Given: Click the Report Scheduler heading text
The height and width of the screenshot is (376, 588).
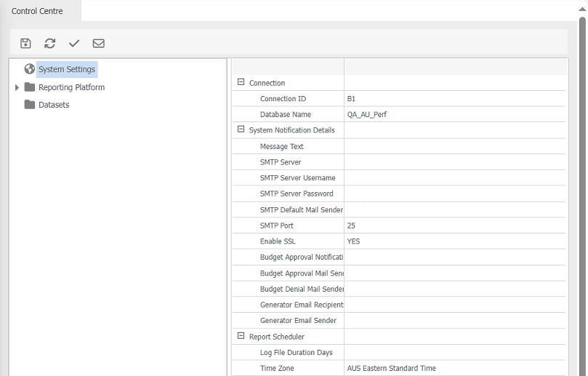Looking at the screenshot, I should tap(277, 337).
